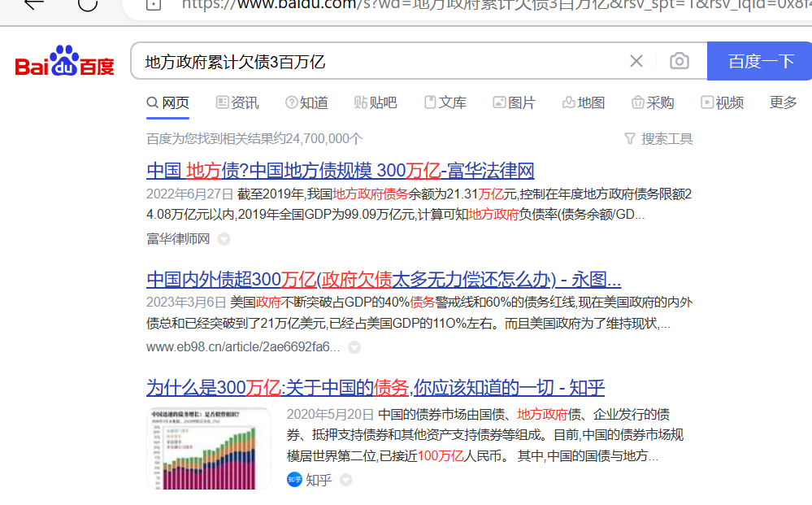Open the 视频 tab
The image size is (812, 505).
click(722, 102)
